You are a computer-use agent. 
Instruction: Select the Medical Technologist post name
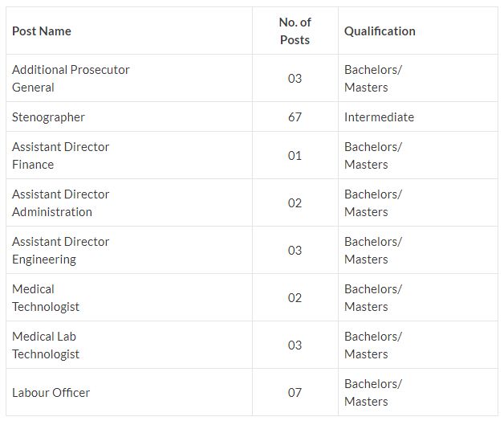tap(46, 298)
